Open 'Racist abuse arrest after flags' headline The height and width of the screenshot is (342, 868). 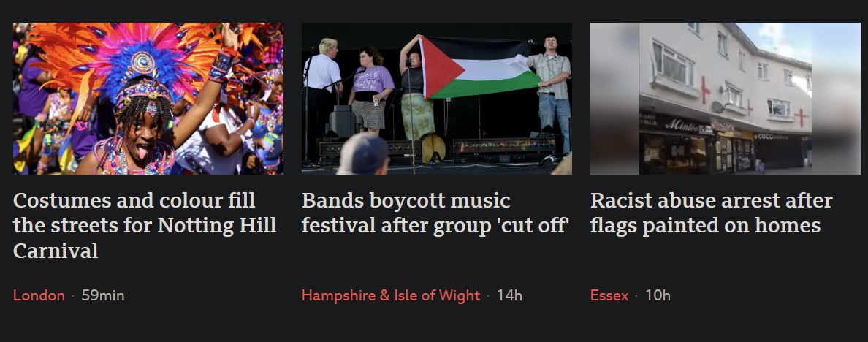[x=712, y=213]
